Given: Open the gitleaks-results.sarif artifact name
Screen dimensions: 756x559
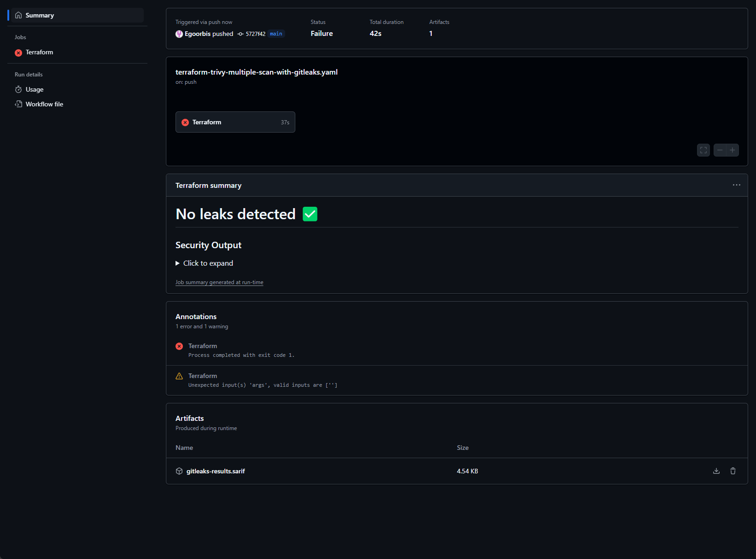Looking at the screenshot, I should coord(216,471).
